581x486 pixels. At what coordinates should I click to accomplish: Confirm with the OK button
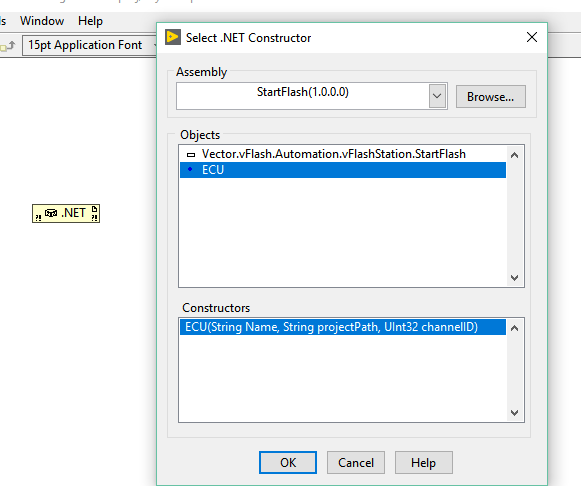288,462
